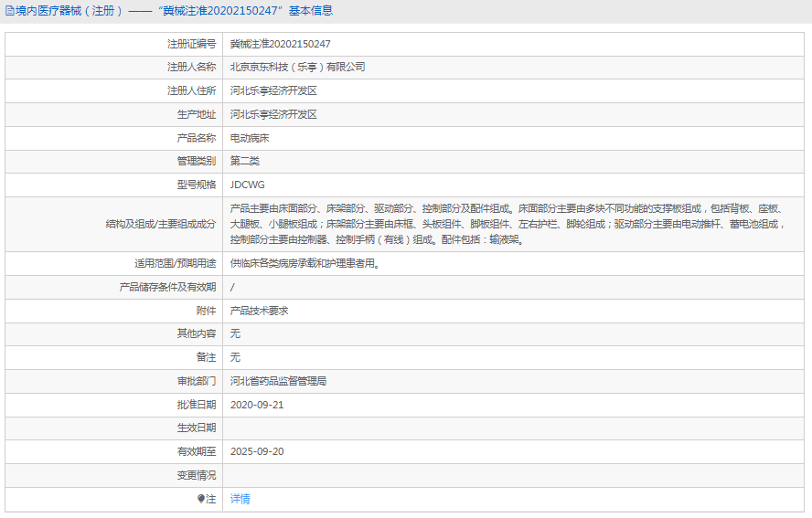Click the 结构及组成/主要组成成分 label

point(161,224)
